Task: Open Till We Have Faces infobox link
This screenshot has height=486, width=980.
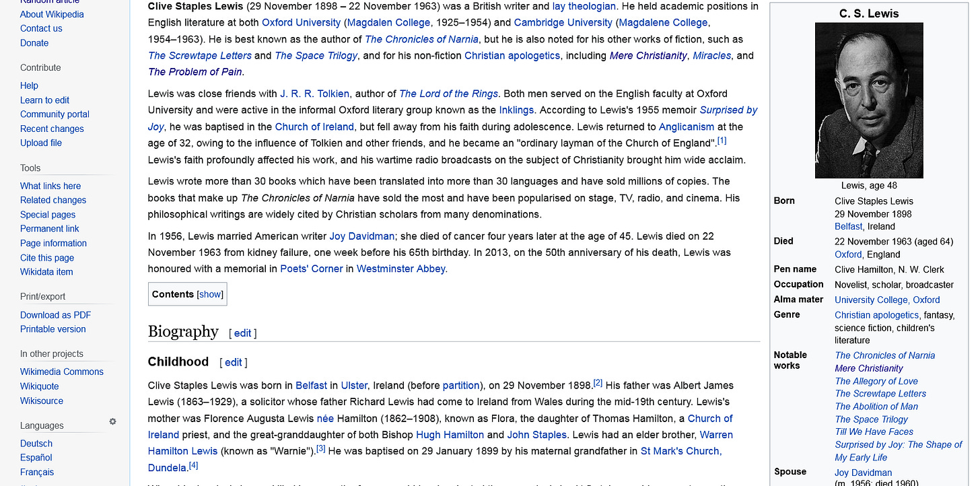Action: tap(874, 432)
